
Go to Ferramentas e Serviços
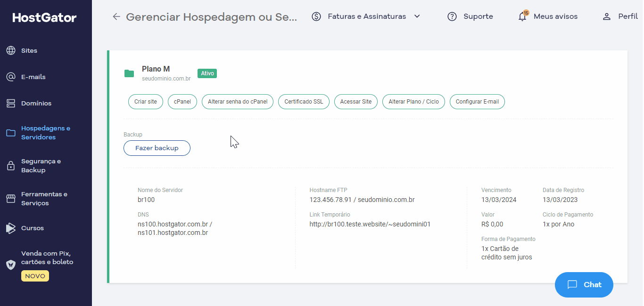tap(44, 199)
